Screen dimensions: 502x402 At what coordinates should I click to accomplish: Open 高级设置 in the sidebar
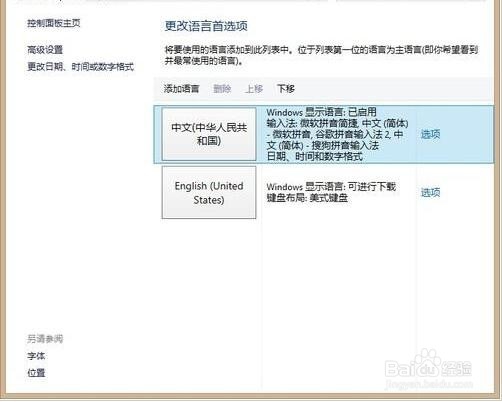45,50
